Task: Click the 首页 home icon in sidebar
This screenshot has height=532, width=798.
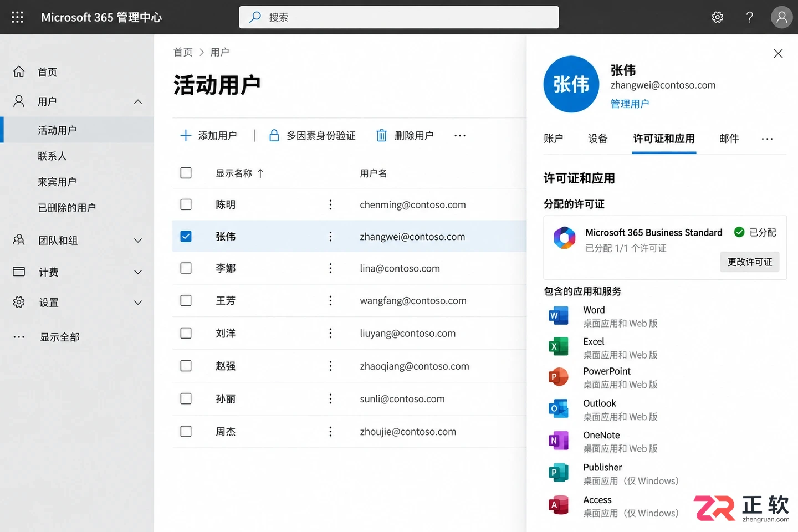Action: coord(19,71)
